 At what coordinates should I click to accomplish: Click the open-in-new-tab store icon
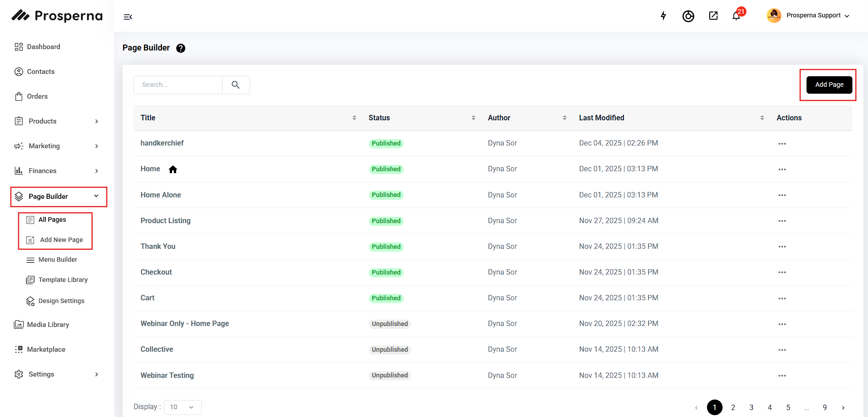tap(713, 16)
